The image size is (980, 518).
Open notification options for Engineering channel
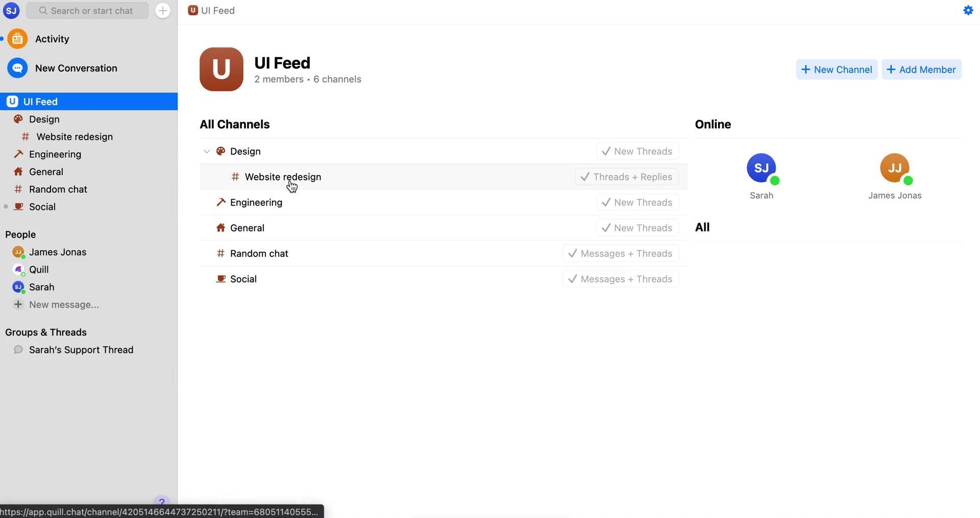pyautogui.click(x=637, y=202)
